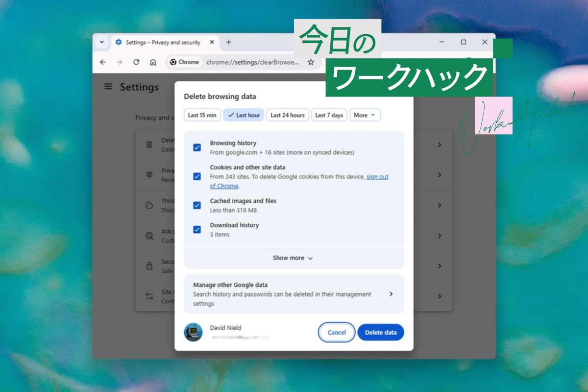Click the Chrome logo chip in the address bar
588x392 pixels.
tap(184, 62)
